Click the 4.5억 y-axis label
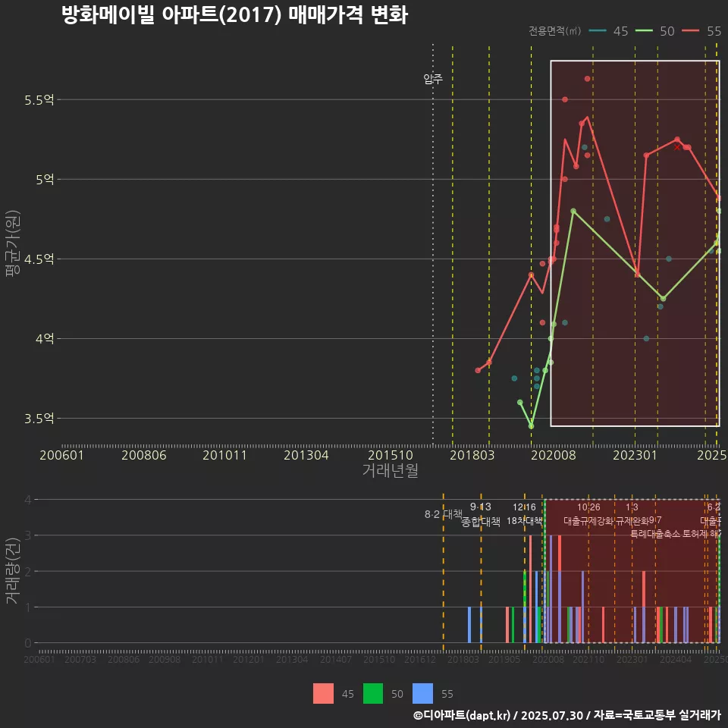Viewport: 728px width, 728px height. (x=39, y=259)
